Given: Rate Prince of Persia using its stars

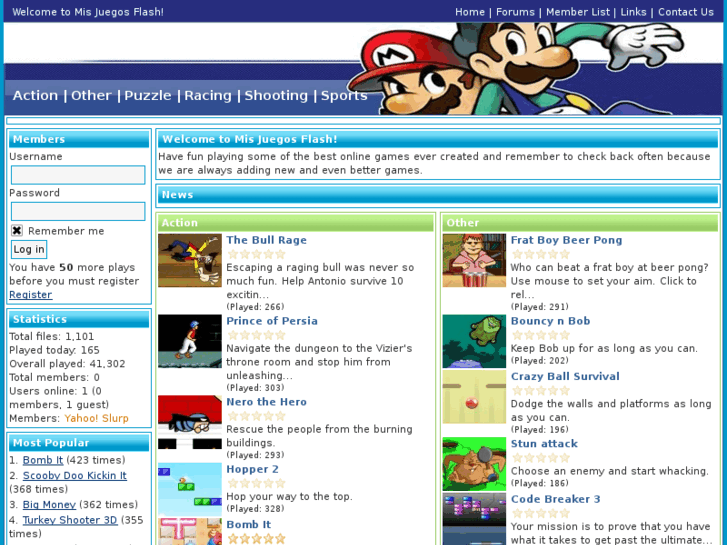Looking at the screenshot, I should [x=256, y=335].
